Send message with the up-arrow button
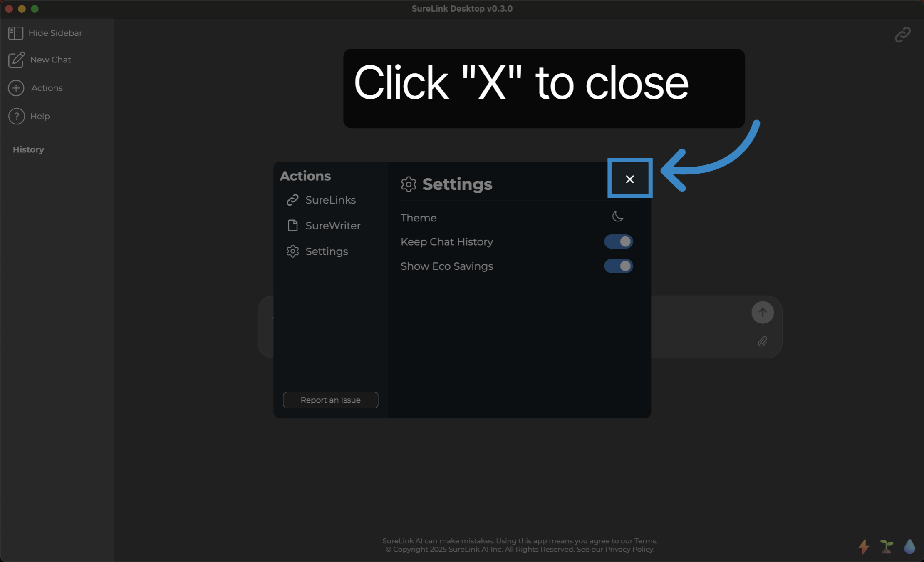924x562 pixels. click(763, 312)
